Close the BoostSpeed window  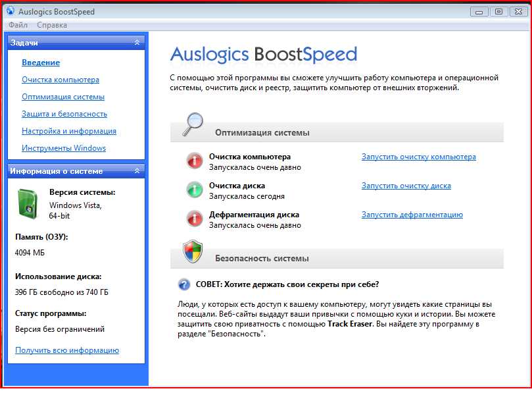click(518, 12)
